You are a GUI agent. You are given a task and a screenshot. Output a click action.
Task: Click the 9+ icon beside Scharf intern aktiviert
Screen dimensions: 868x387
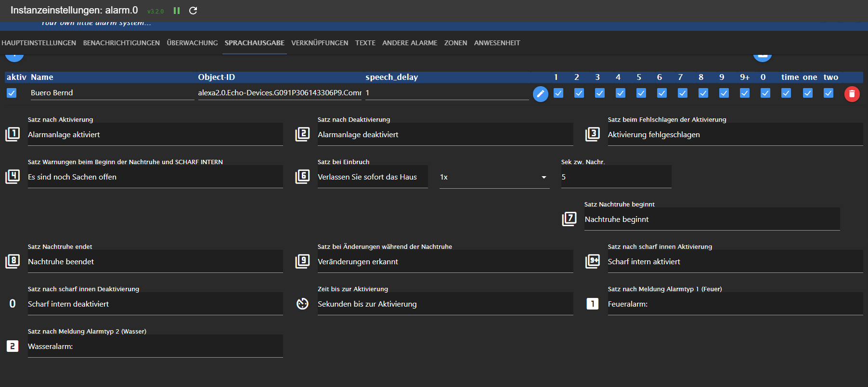pyautogui.click(x=593, y=261)
